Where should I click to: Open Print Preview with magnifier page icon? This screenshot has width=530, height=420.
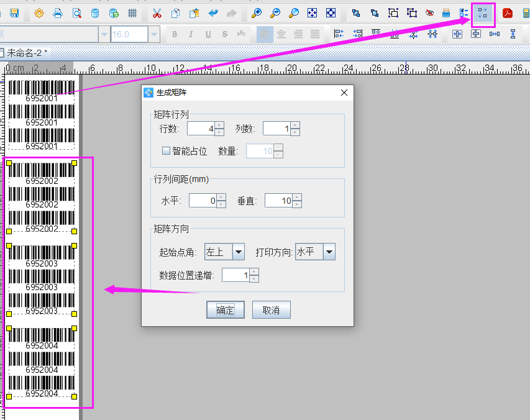(x=76, y=13)
